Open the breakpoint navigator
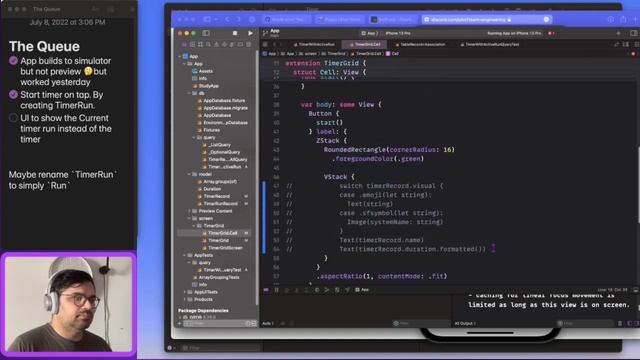Screen dimensions: 640x360 [x=240, y=44]
